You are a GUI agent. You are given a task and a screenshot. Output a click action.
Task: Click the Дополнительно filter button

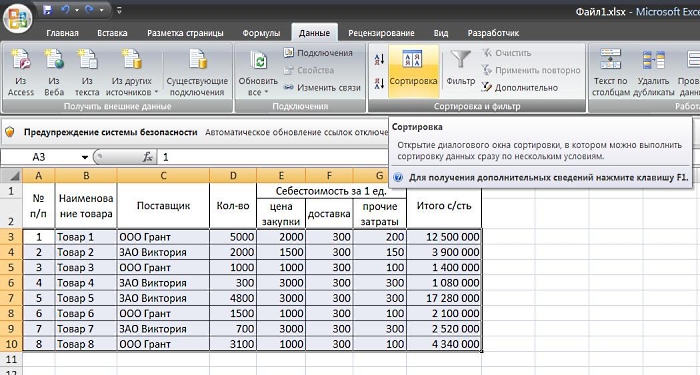519,88
